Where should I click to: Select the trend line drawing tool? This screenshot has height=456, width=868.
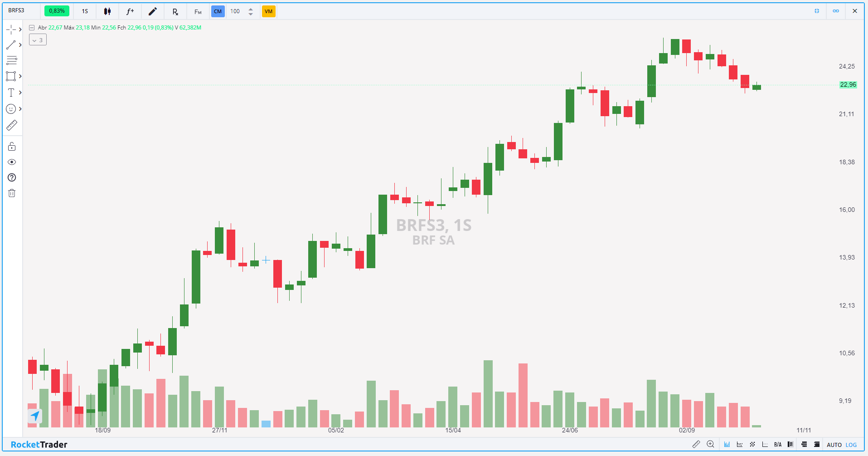point(11,45)
